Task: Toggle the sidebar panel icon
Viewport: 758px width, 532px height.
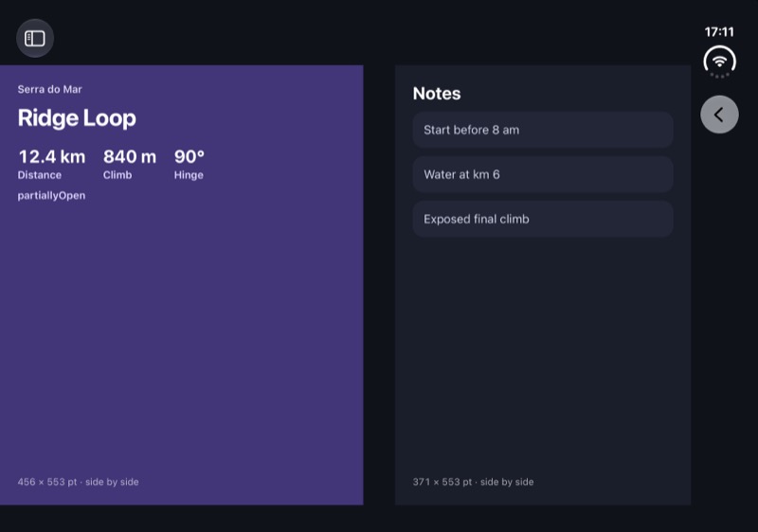Action: coord(35,38)
